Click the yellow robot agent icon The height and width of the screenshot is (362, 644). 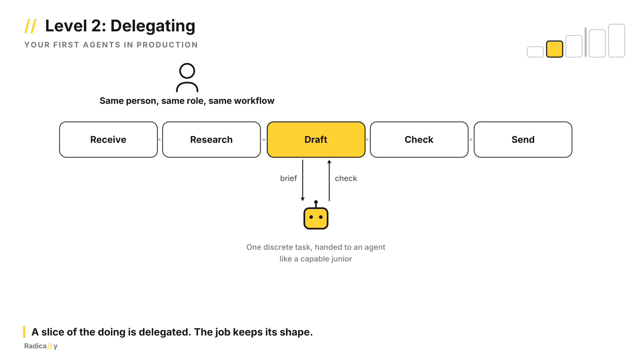click(316, 215)
